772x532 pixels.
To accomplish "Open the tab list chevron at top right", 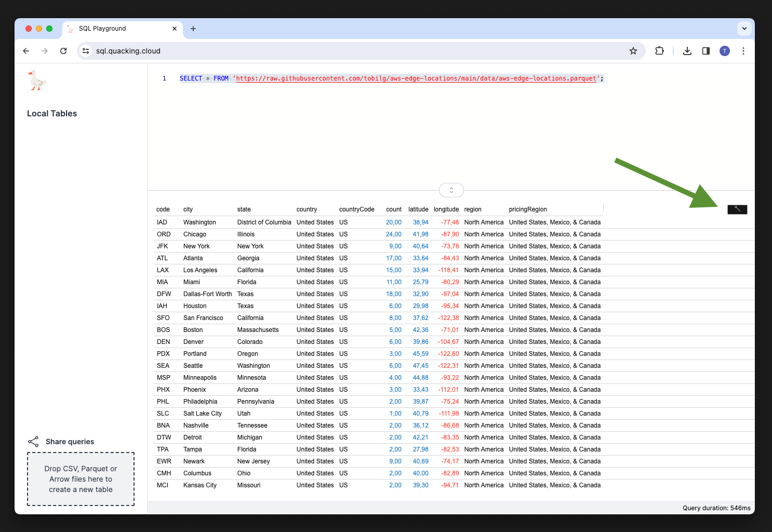I will coord(744,29).
